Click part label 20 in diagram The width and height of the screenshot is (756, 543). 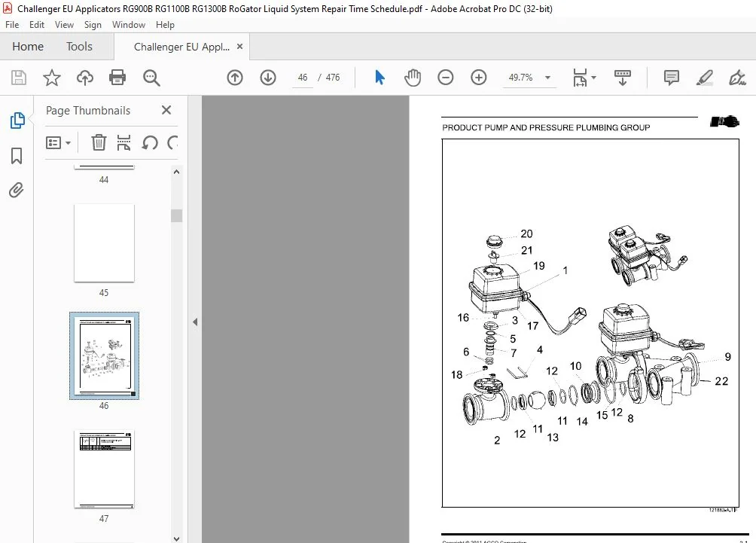[x=526, y=234]
